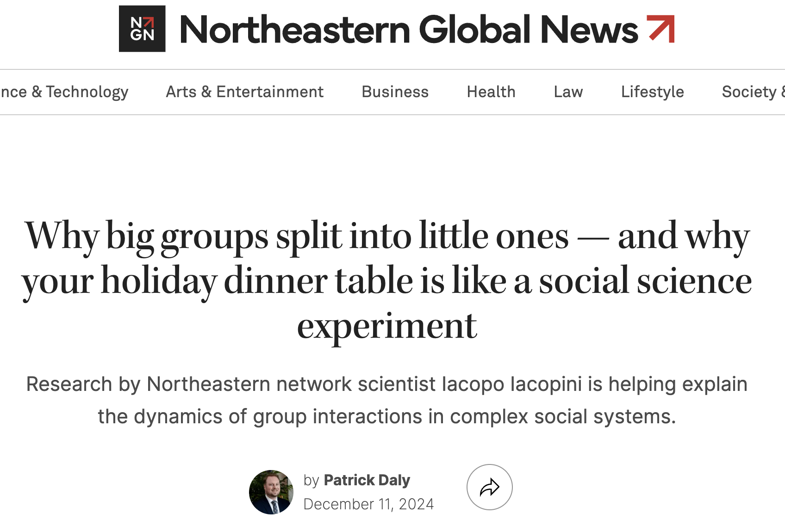Open the Law section

tap(568, 92)
